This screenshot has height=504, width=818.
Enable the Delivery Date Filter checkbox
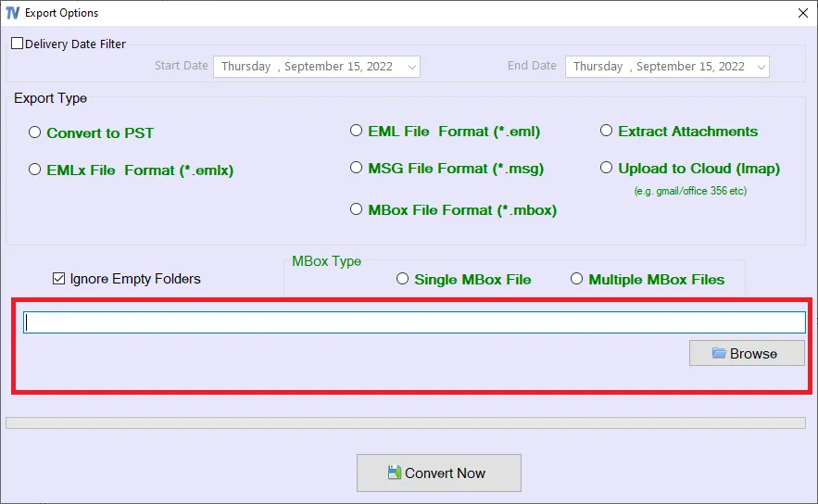click(18, 44)
